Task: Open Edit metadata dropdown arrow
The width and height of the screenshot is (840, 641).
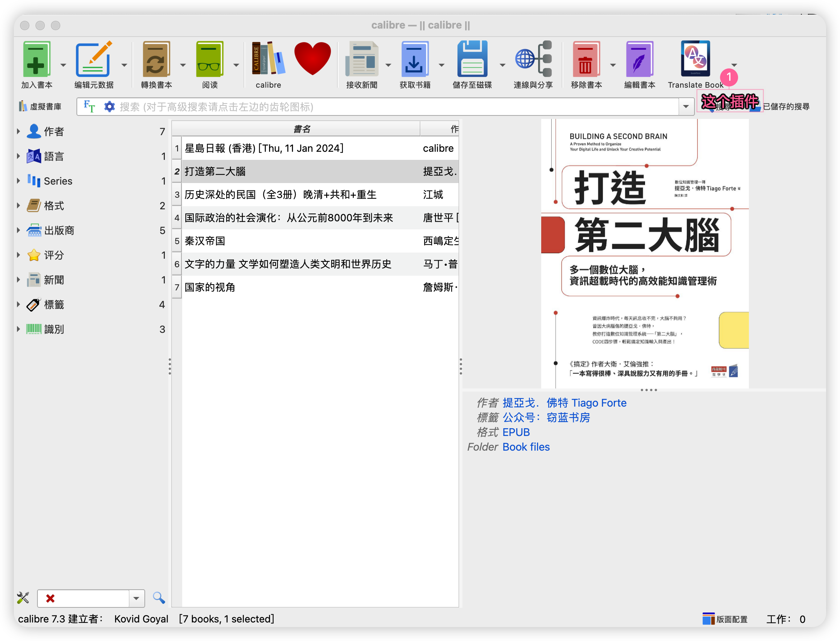Action: tap(124, 65)
